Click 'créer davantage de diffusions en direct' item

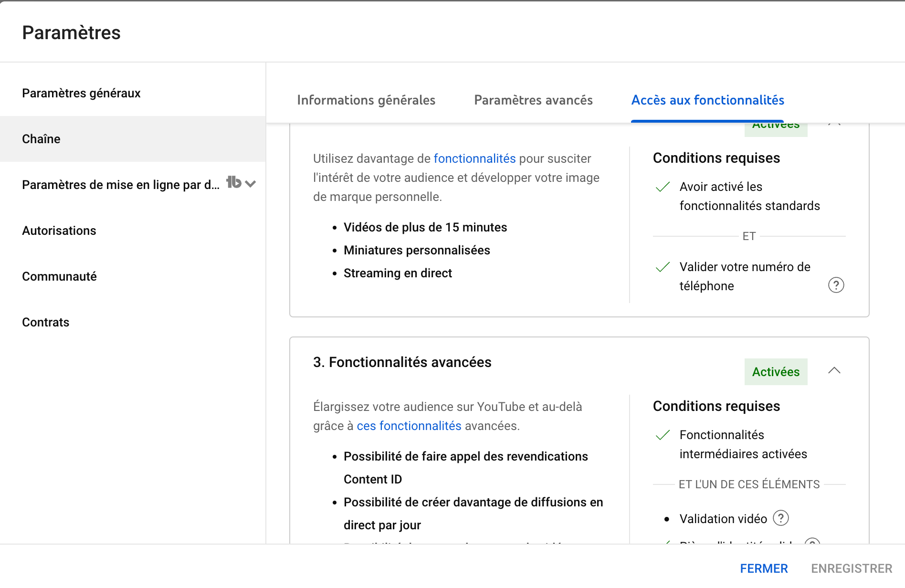(x=474, y=514)
